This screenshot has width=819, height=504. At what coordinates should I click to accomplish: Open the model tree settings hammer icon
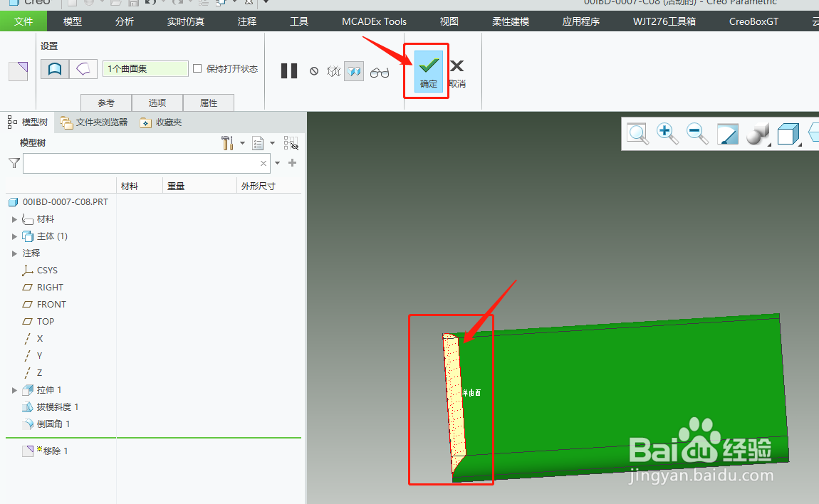point(226,143)
